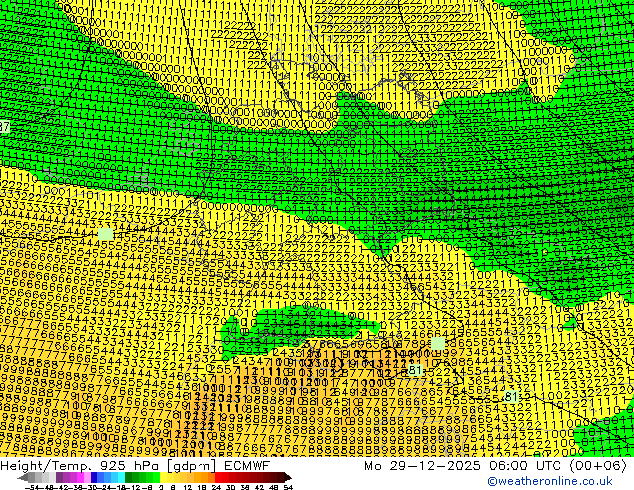Click the legend value 54
The height and width of the screenshot is (490, 634).
pos(288,487)
